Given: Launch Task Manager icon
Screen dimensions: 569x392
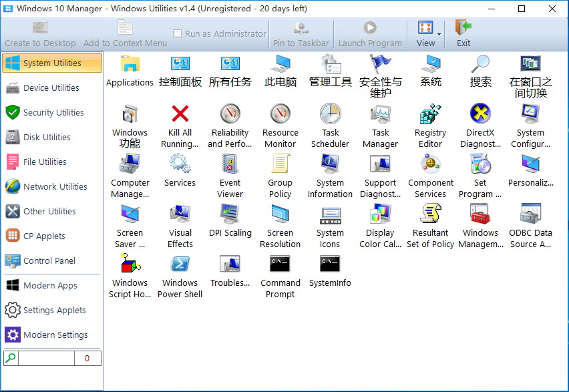Looking at the screenshot, I should (380, 114).
